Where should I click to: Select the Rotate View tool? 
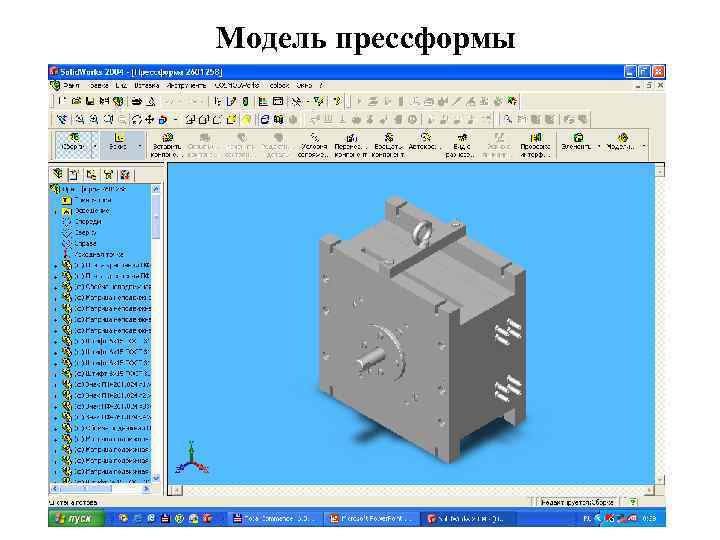tap(136, 120)
